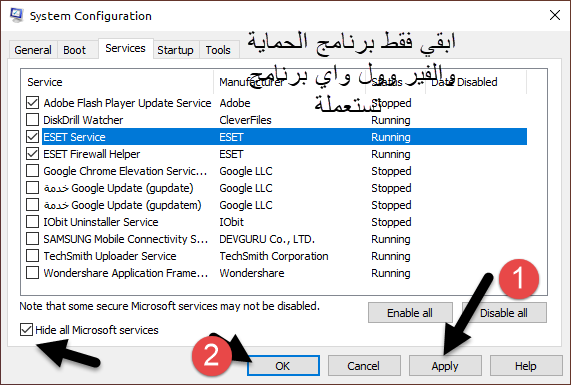This screenshot has height=385, width=571.
Task: Open the Tools tab
Action: pyautogui.click(x=218, y=50)
